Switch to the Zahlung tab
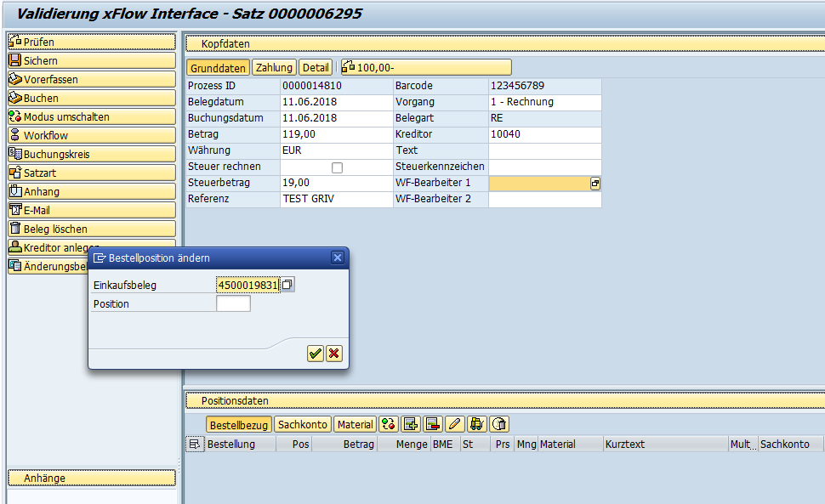 [x=274, y=68]
